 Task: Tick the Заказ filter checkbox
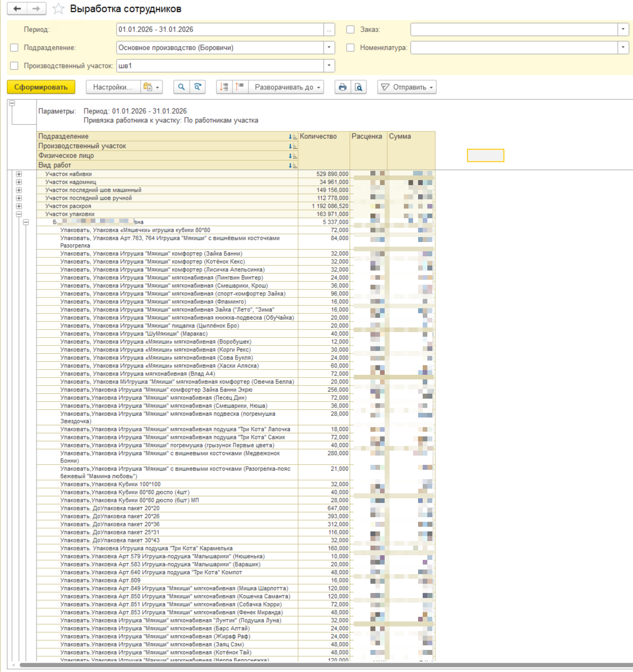(350, 30)
